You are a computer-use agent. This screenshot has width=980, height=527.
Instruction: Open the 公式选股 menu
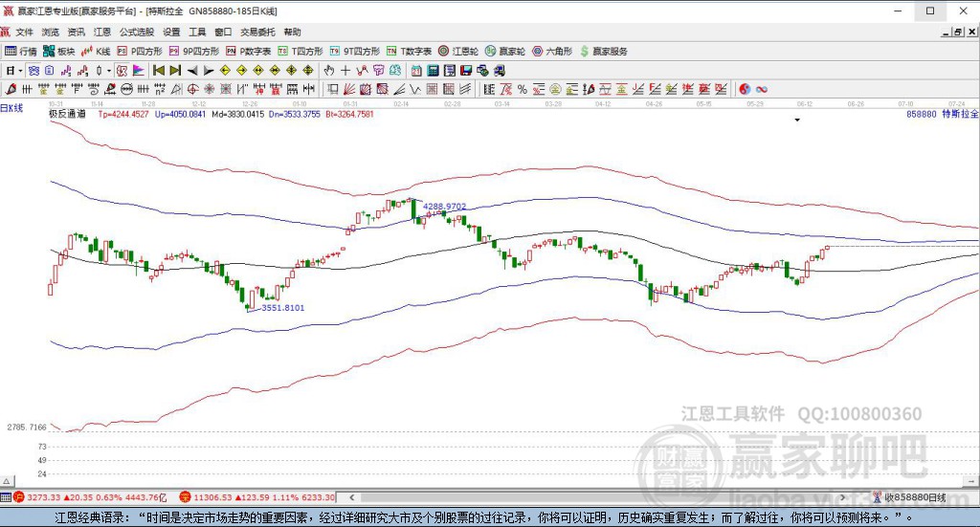click(137, 32)
